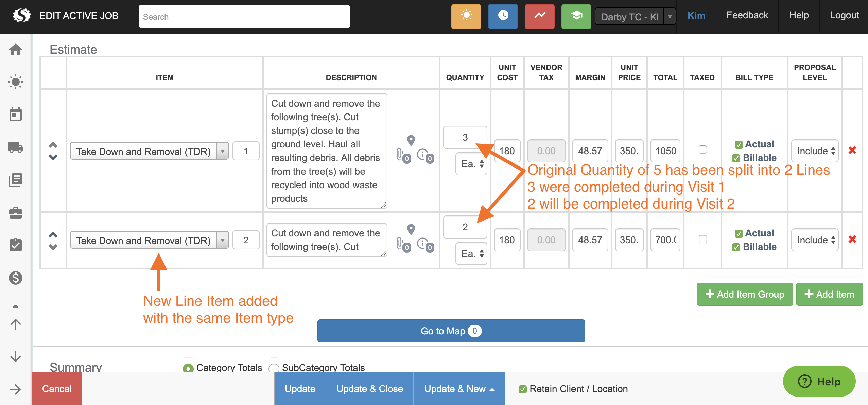The height and width of the screenshot is (405, 868).
Task: Click map pin icon on second line
Action: pos(411,229)
